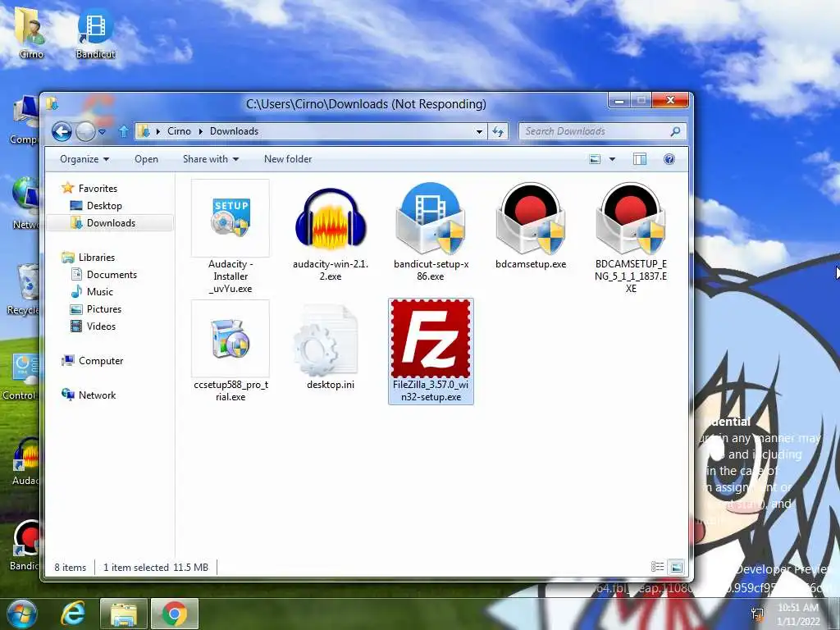Select the FileZilla_3.57.0_win32-setup.exe icon
This screenshot has height=630, width=840.
431,339
